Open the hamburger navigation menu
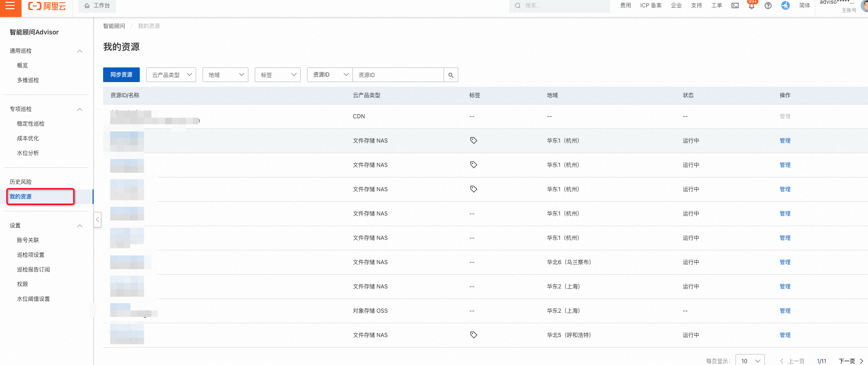Screen dimensions: 868x365 pos(10,6)
